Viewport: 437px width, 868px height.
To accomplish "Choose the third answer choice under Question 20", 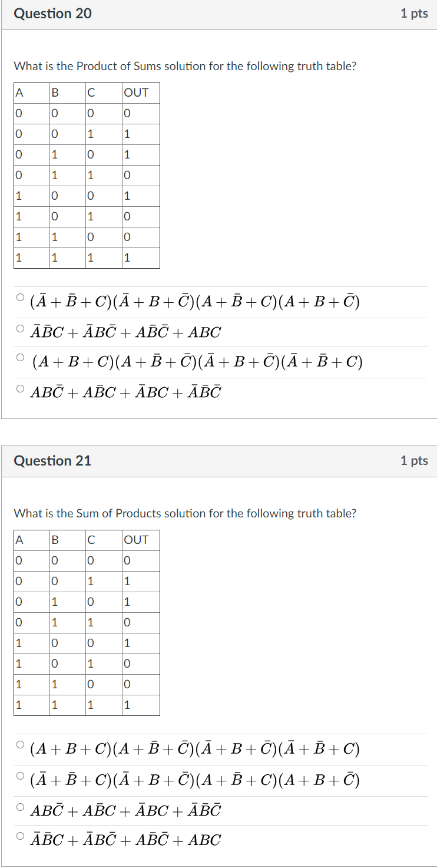I will [x=21, y=357].
